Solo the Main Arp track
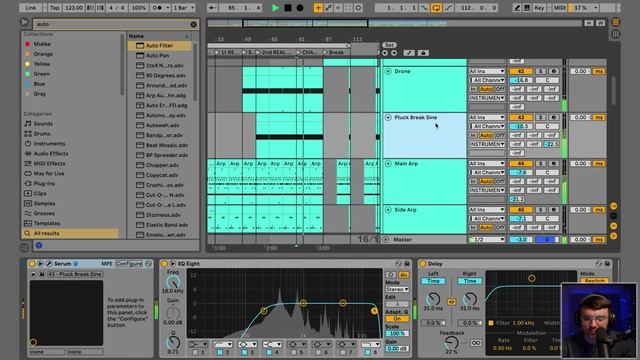Image resolution: width=640 pixels, height=360 pixels. 540,164
